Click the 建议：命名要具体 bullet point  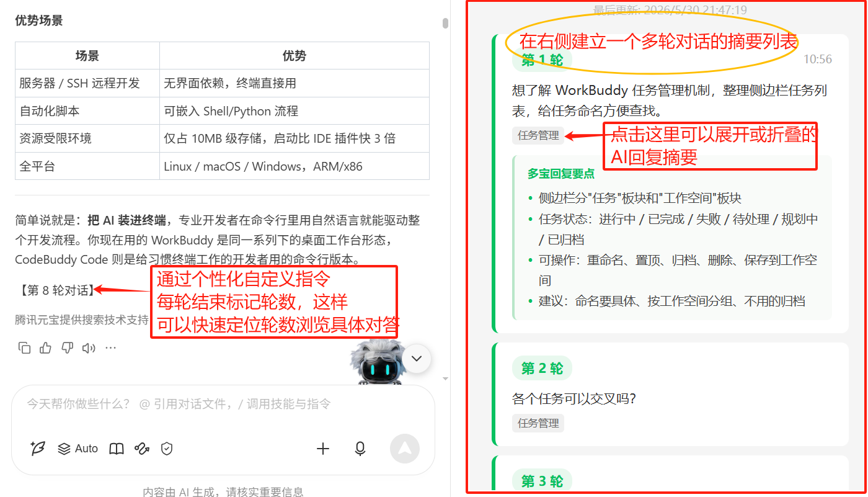click(671, 301)
